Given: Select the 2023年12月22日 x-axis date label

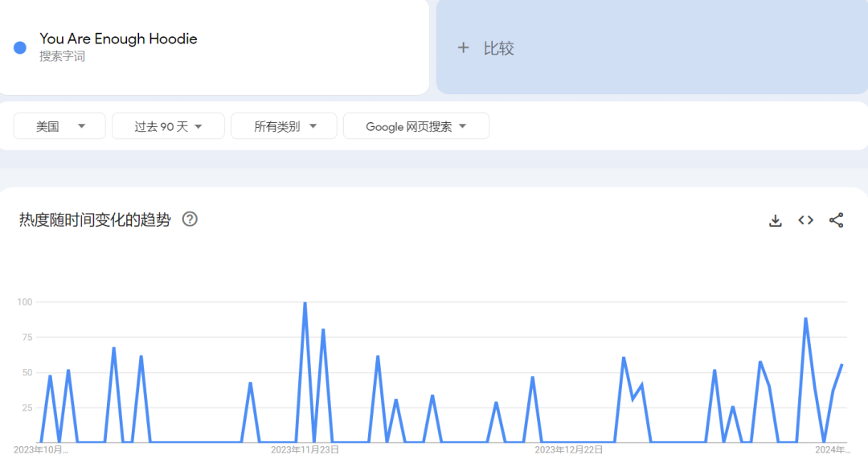Looking at the screenshot, I should (x=568, y=450).
